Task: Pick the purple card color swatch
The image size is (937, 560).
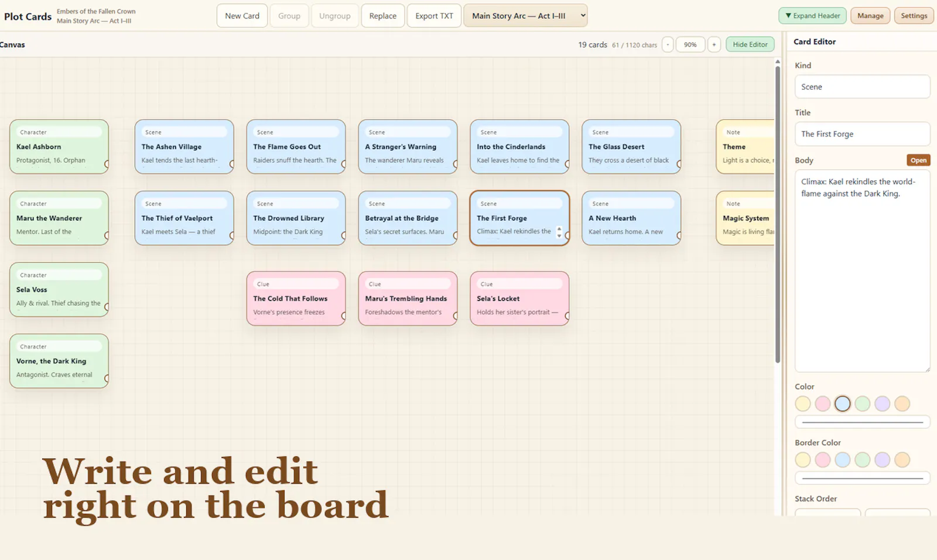Action: pyautogui.click(x=883, y=404)
